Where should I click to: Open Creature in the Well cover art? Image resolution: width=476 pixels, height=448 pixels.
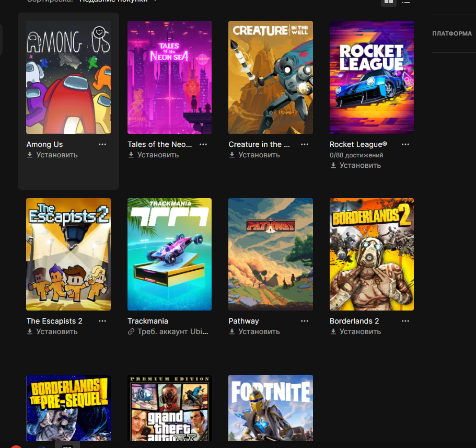(271, 77)
